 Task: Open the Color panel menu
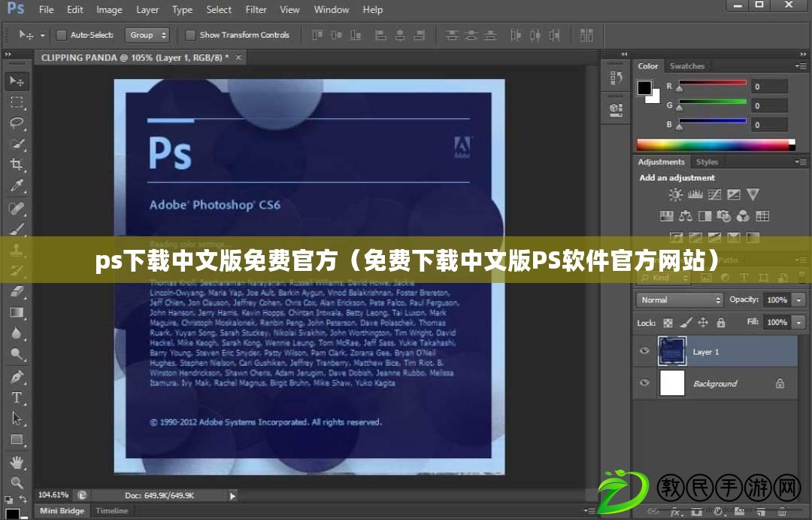tap(801, 65)
